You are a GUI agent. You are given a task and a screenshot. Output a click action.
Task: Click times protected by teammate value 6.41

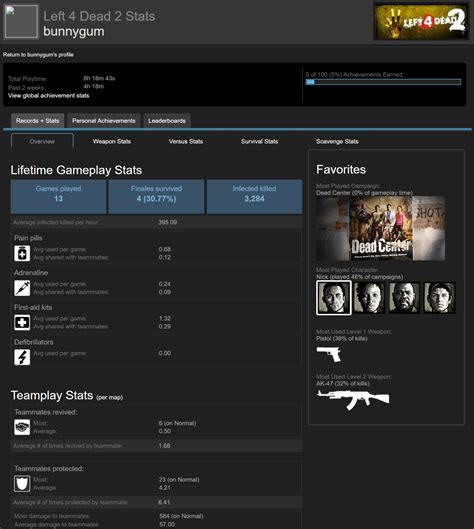[x=164, y=502]
